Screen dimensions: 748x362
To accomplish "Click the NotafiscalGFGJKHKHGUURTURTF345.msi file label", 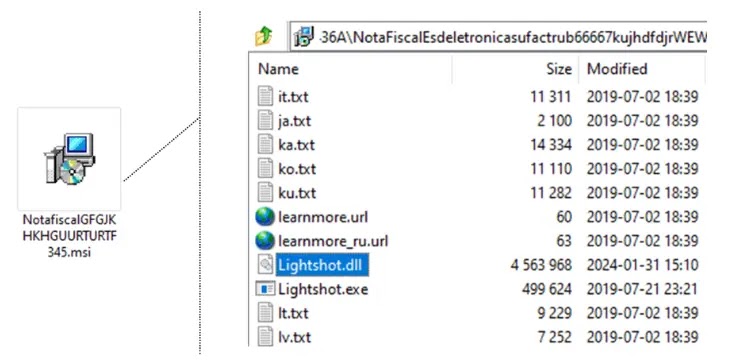I will click(x=70, y=236).
